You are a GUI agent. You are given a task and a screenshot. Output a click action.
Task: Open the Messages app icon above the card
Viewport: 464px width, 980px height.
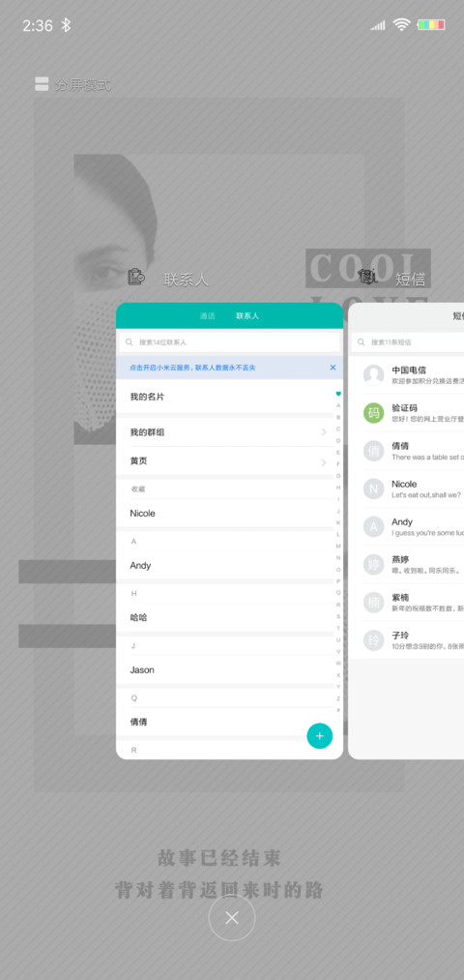point(367,276)
